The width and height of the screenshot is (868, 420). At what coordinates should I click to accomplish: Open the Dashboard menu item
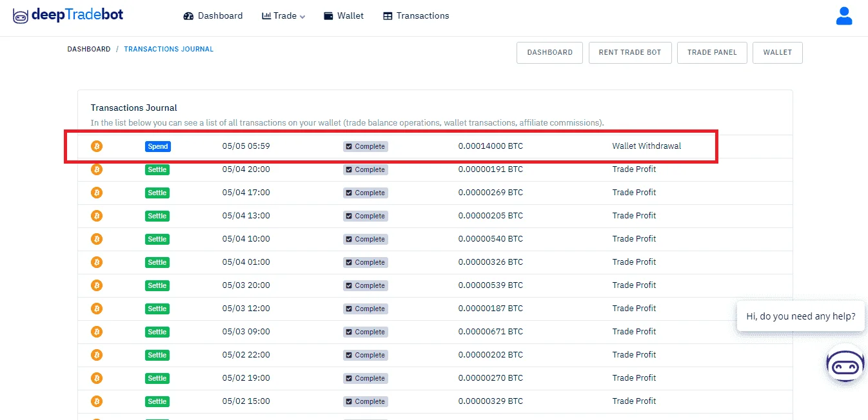pyautogui.click(x=213, y=16)
